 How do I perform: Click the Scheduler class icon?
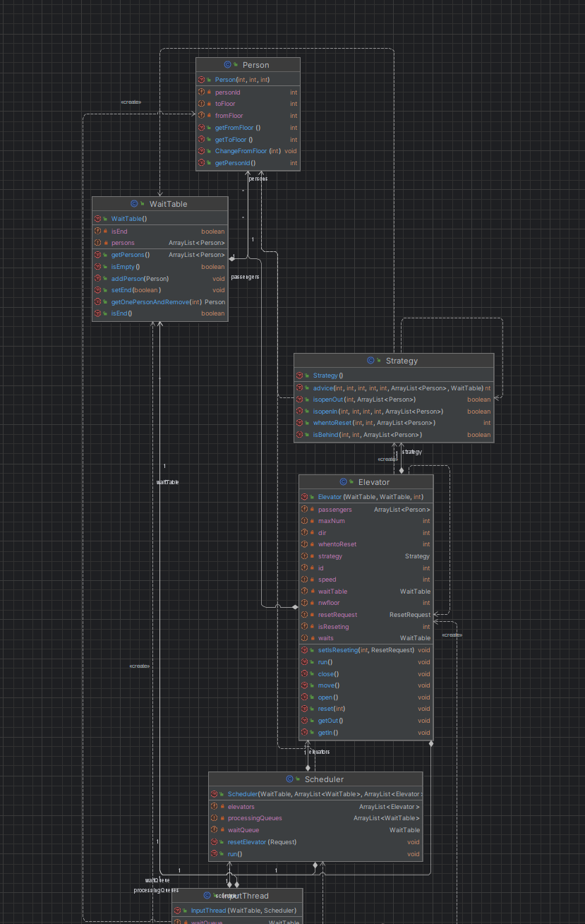coord(289,779)
